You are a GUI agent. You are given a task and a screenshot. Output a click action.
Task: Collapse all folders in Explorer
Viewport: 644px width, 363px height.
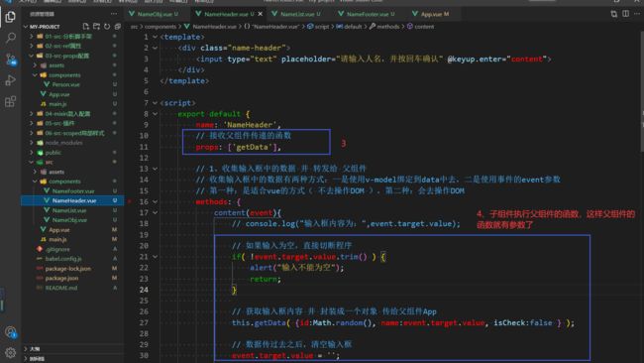118,27
